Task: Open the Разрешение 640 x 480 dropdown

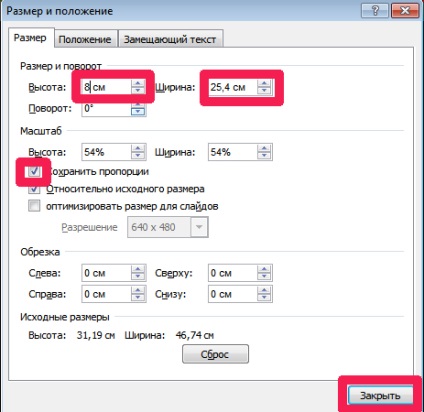Action: (x=199, y=227)
